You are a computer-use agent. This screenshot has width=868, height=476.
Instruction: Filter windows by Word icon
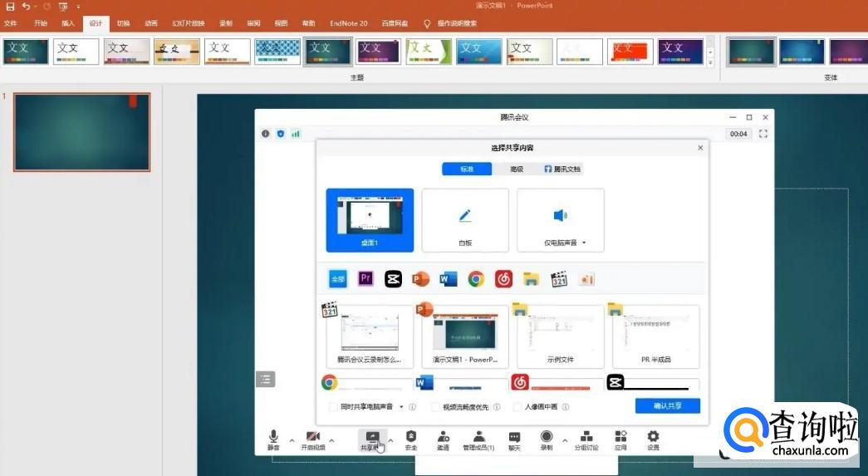[449, 278]
